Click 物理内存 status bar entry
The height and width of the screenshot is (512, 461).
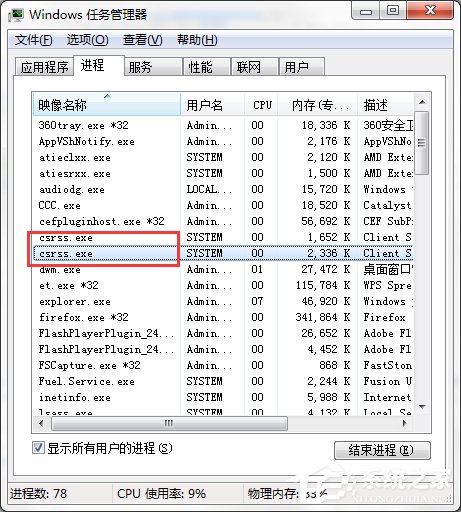click(x=287, y=494)
